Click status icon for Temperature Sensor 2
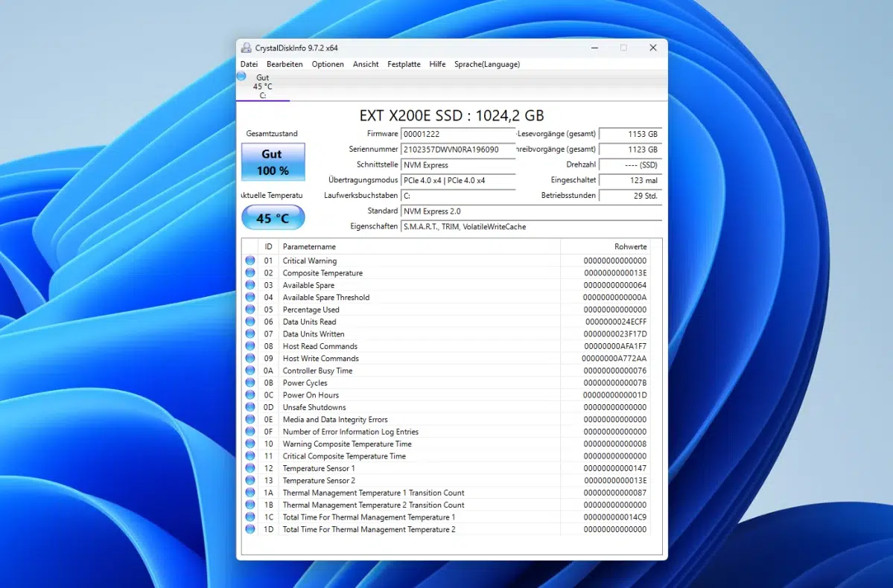 tap(250, 480)
